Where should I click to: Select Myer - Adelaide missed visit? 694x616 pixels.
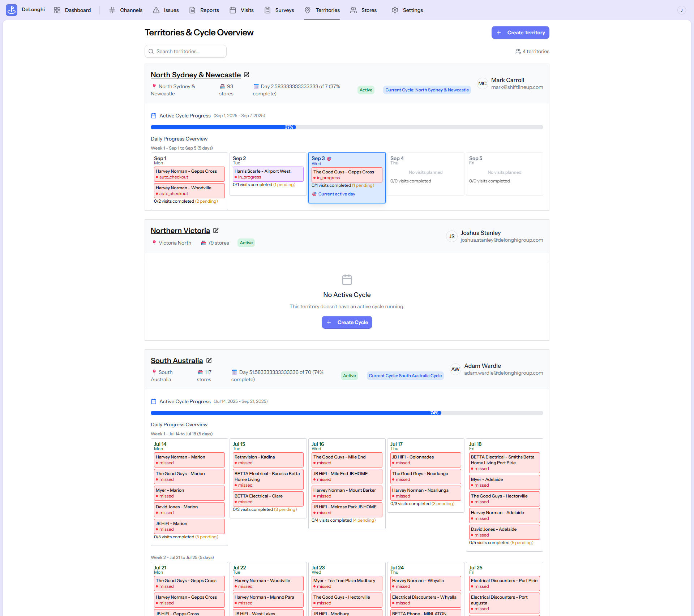[x=505, y=482]
